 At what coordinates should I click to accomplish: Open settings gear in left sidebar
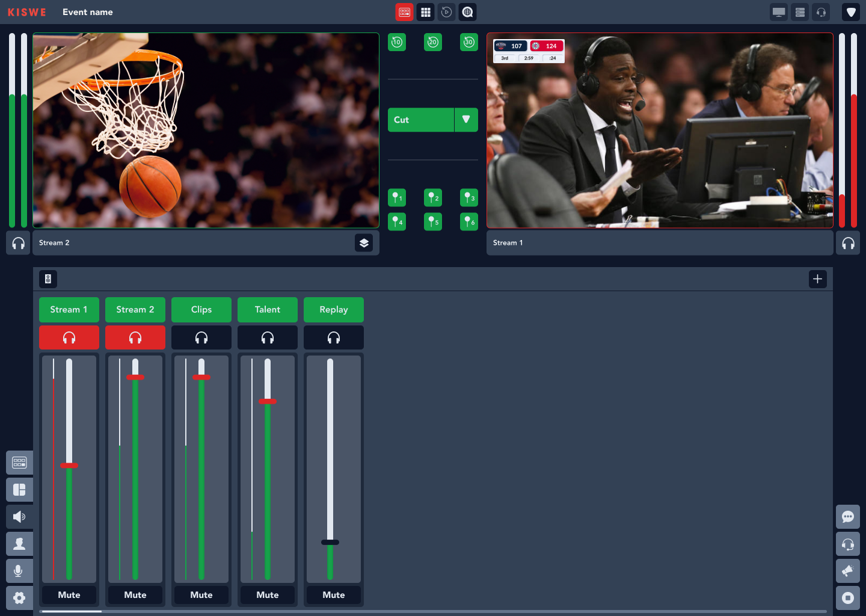[19, 598]
